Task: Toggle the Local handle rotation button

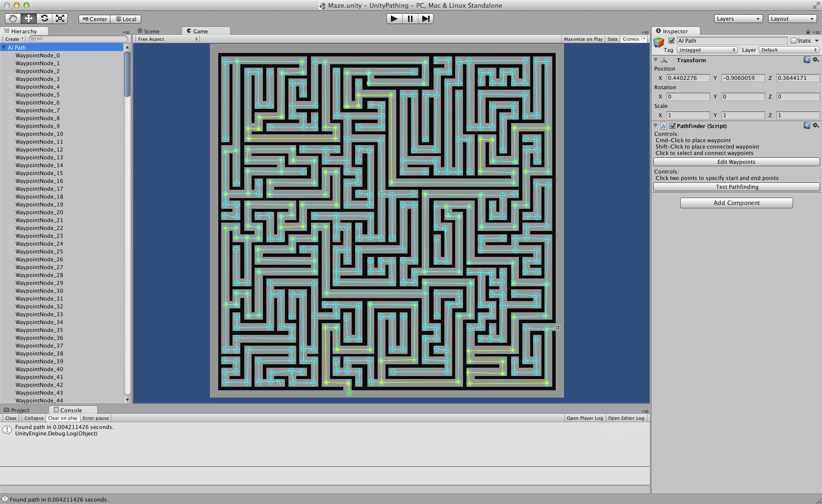Action: coord(126,19)
